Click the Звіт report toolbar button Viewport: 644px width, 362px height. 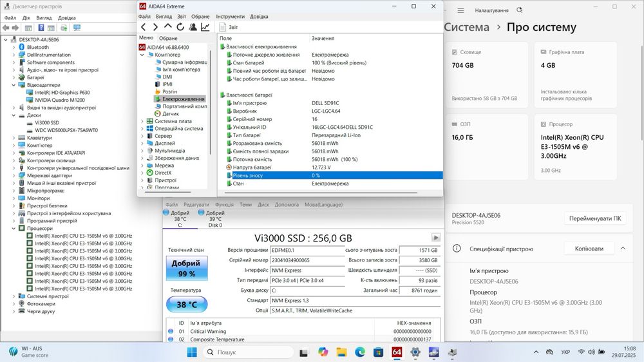[x=229, y=27]
